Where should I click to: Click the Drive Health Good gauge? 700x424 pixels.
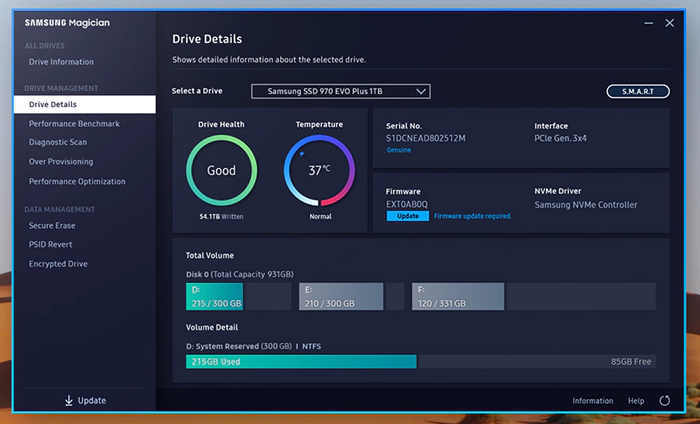(x=221, y=171)
